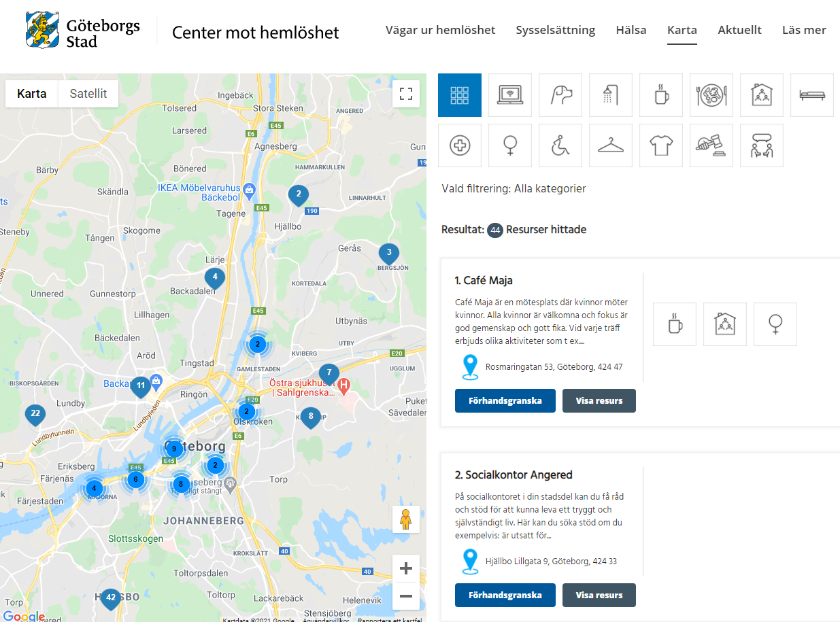Filter resources by computer and Wi-Fi access

click(510, 95)
